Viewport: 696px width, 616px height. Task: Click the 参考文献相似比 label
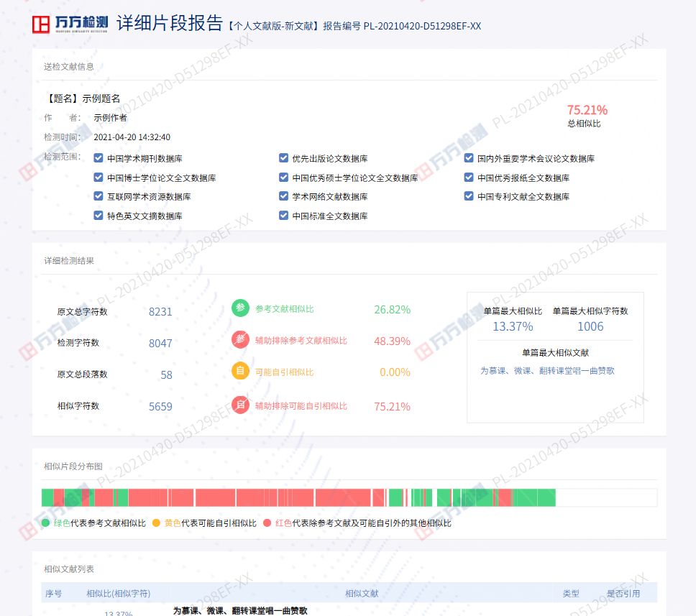(x=285, y=309)
